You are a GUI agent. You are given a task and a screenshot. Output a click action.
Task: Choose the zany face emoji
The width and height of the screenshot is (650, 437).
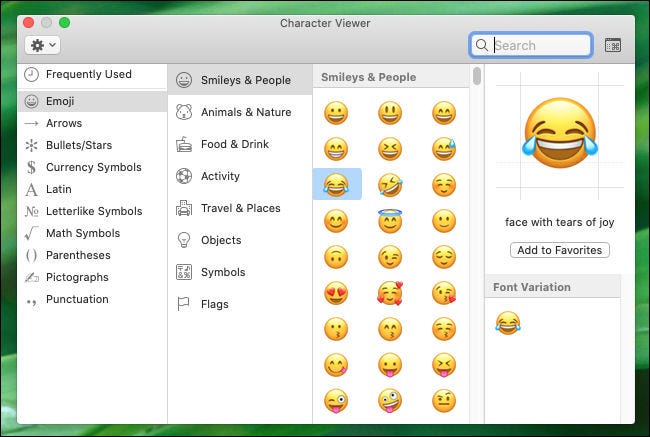coord(390,401)
